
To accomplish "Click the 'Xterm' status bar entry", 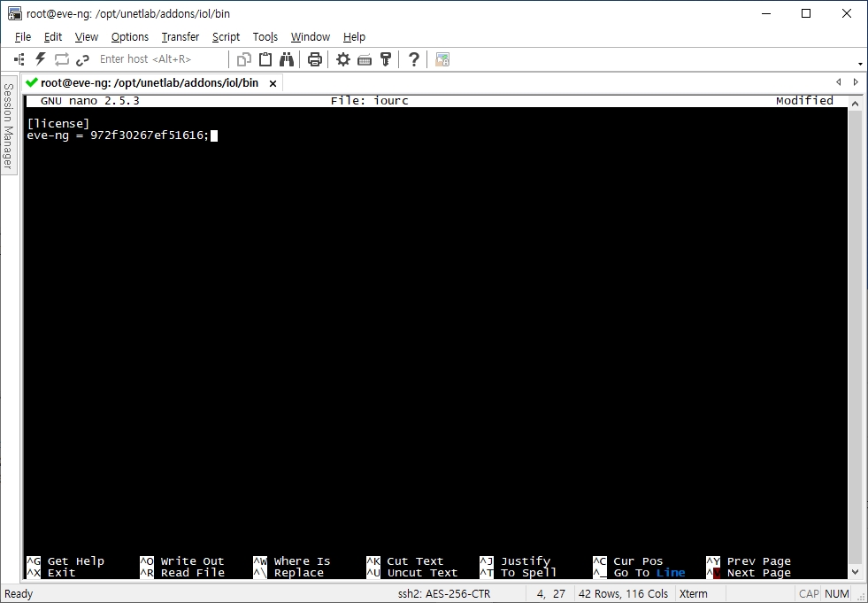I will 693,594.
